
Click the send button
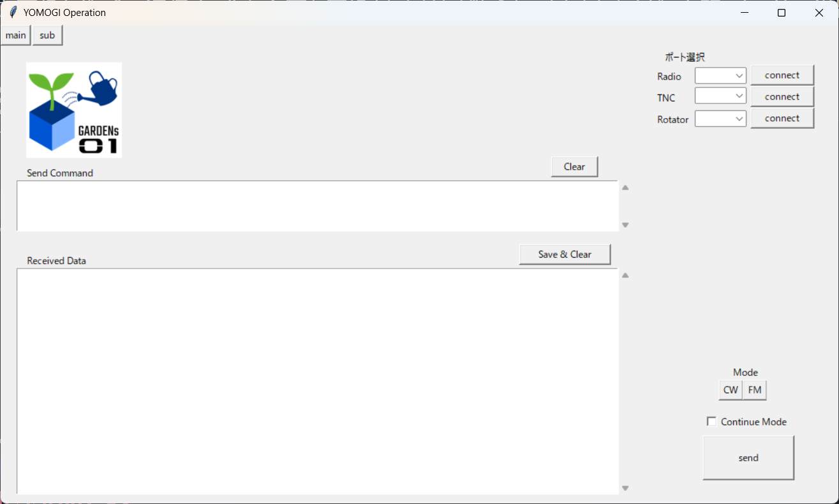tap(748, 457)
